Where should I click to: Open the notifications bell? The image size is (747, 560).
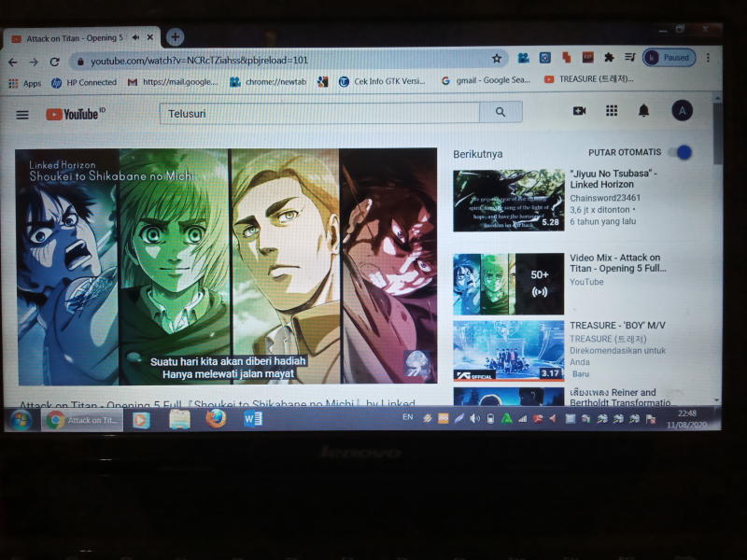643,111
